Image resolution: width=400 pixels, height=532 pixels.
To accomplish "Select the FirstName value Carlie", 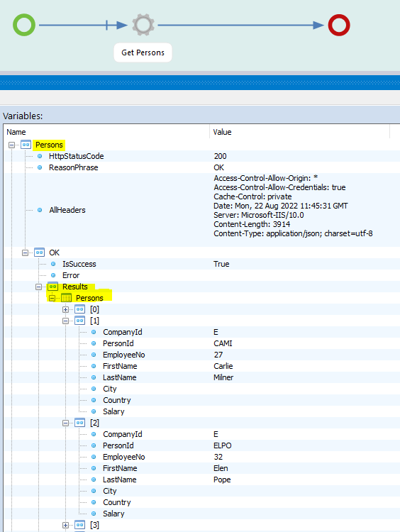I will coord(223,366).
